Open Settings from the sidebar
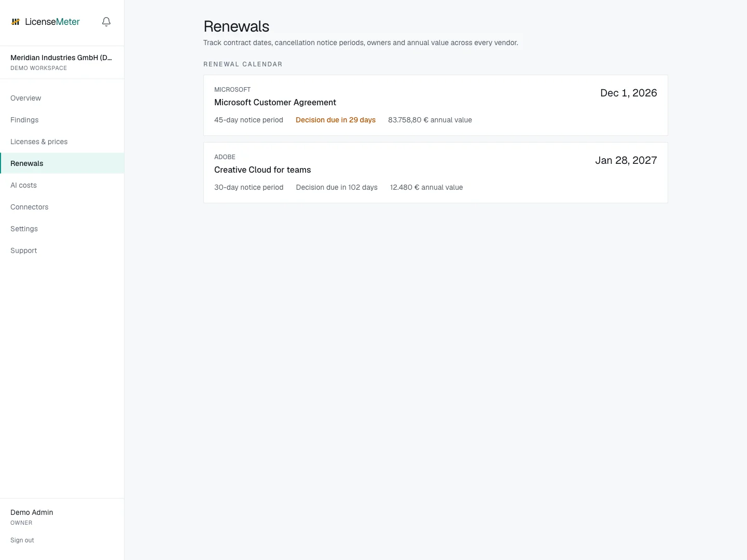Viewport: 747px width, 560px height. (x=62, y=229)
